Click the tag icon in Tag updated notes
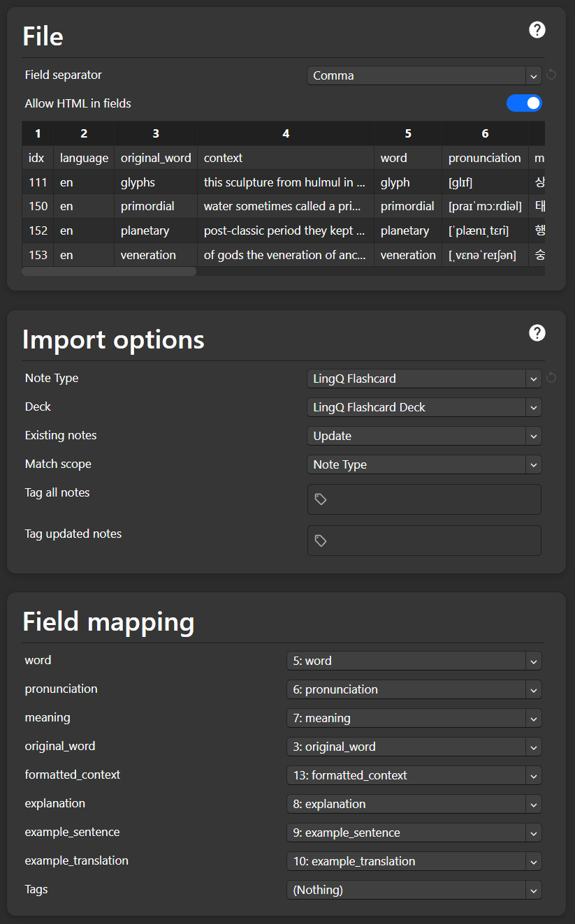575x924 pixels. pyautogui.click(x=321, y=541)
